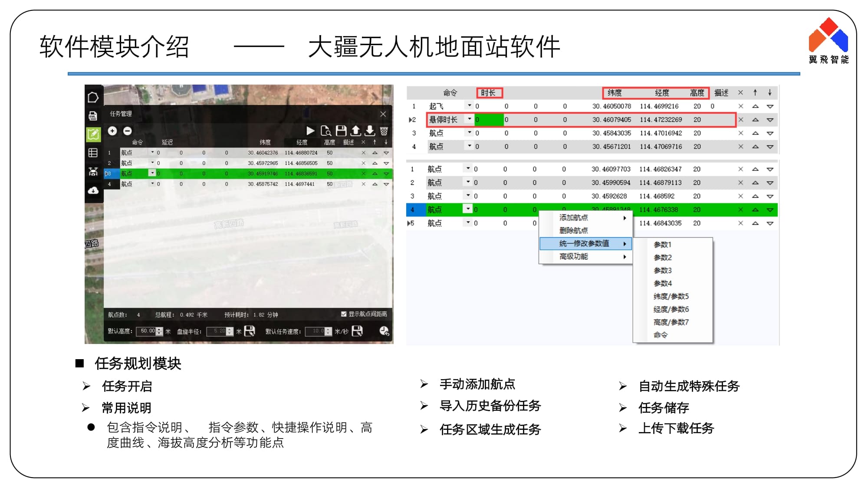Click the upload mission arrow icon
This screenshot has width=868, height=488.
point(355,131)
